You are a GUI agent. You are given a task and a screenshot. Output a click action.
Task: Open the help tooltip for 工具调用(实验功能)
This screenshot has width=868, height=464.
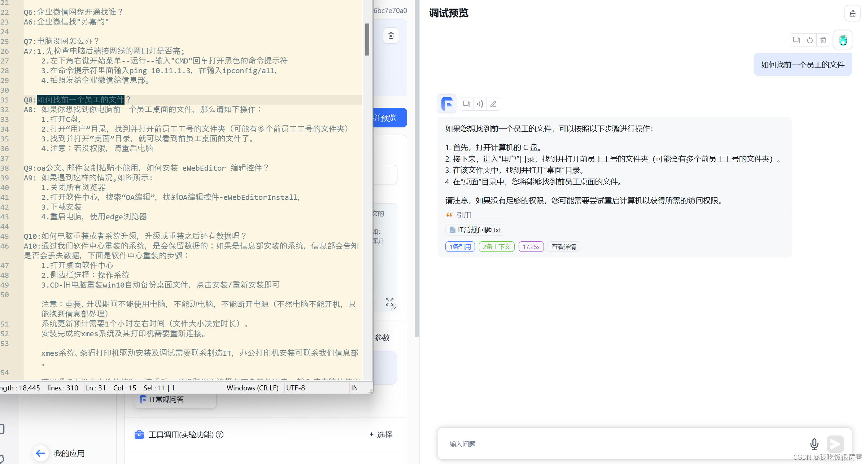coord(219,435)
